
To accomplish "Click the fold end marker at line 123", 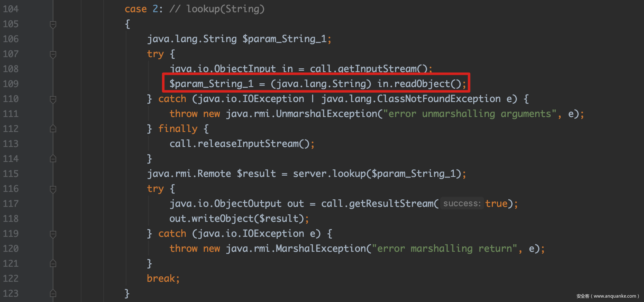I will tap(53, 294).
